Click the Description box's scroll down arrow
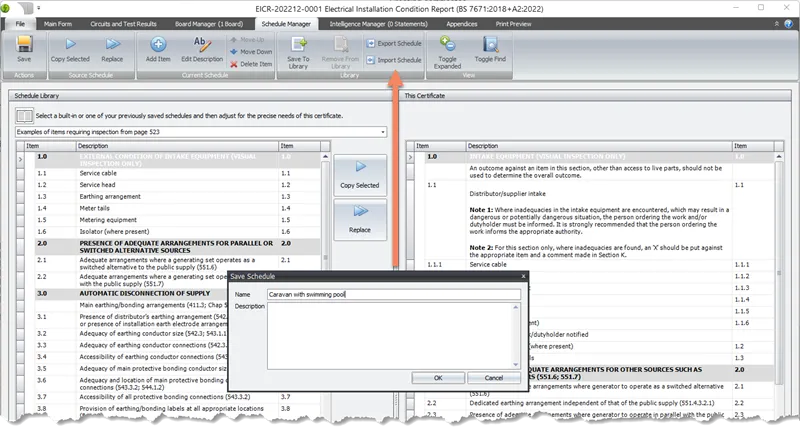 pos(516,364)
